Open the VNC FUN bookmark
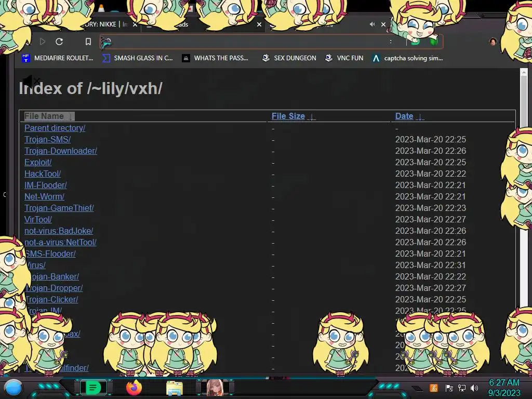 pos(344,58)
